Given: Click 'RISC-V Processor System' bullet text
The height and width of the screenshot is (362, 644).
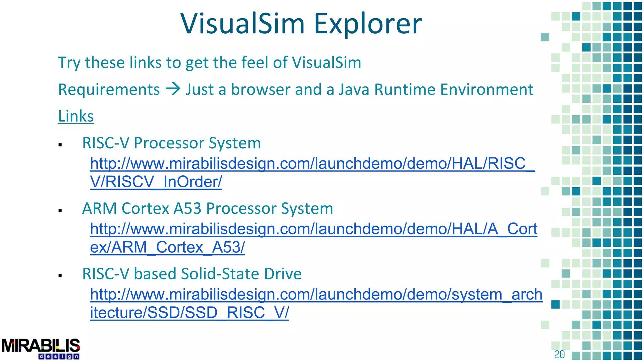Looking at the screenshot, I should pyautogui.click(x=172, y=143).
